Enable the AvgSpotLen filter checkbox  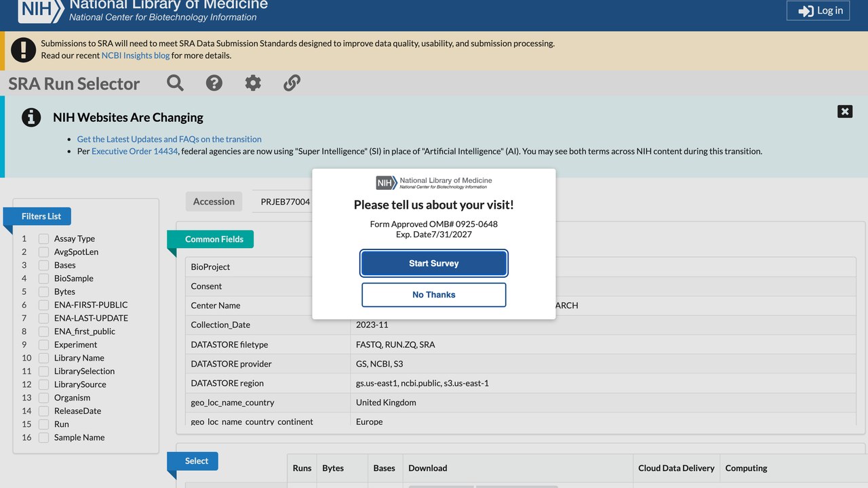pos(43,252)
